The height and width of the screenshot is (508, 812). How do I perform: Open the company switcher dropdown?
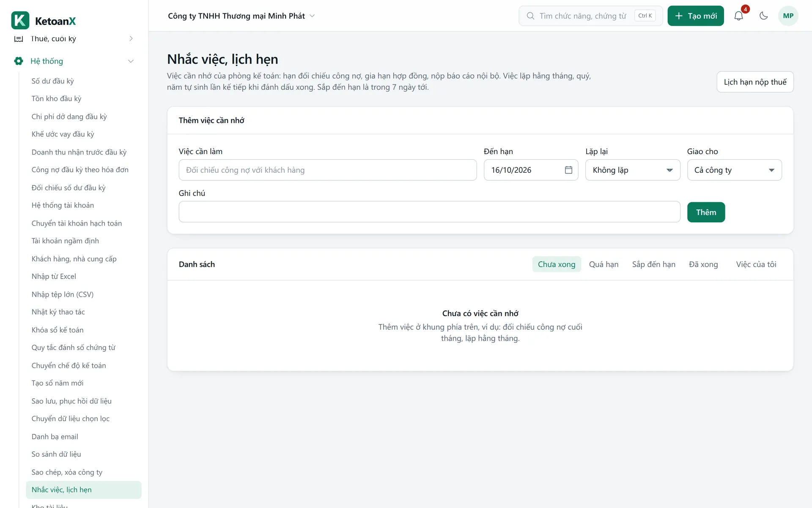click(x=241, y=16)
